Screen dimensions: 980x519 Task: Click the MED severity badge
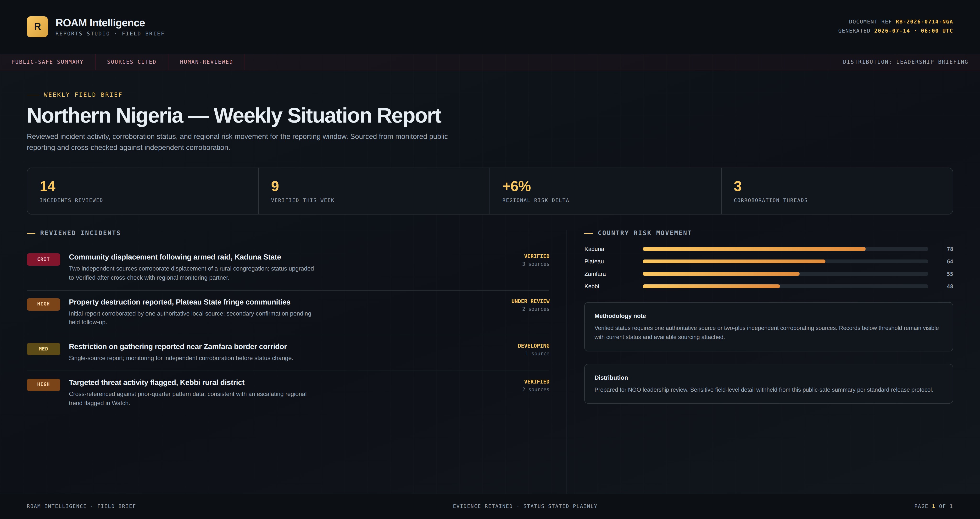[43, 349]
